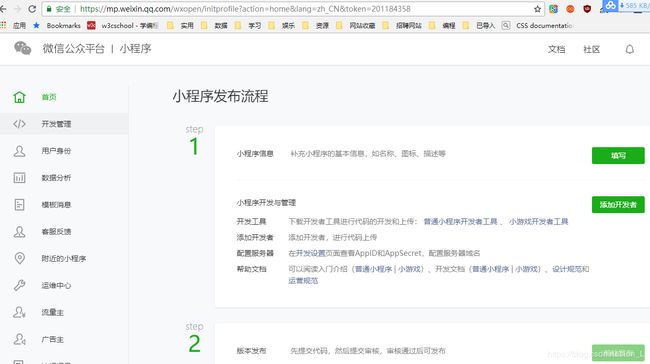Screen dimensions: 650x364
Task: Open the 社区 link in header
Action: point(592,49)
